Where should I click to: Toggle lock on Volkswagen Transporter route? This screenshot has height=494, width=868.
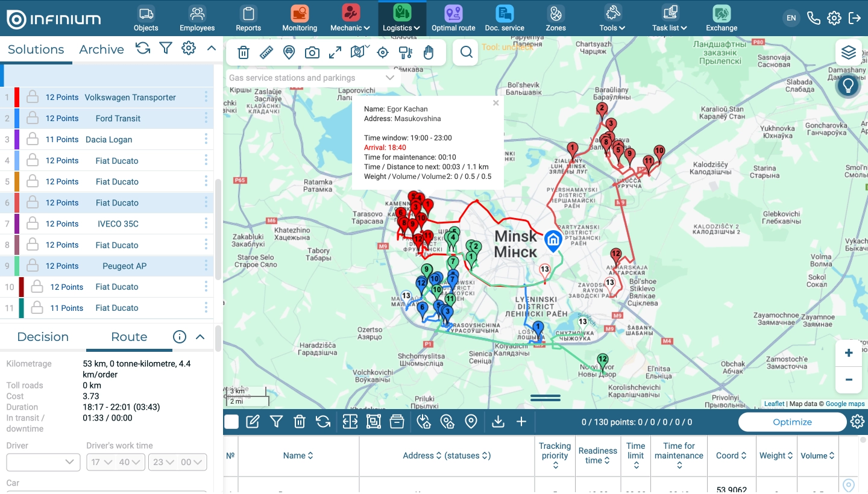tap(33, 98)
